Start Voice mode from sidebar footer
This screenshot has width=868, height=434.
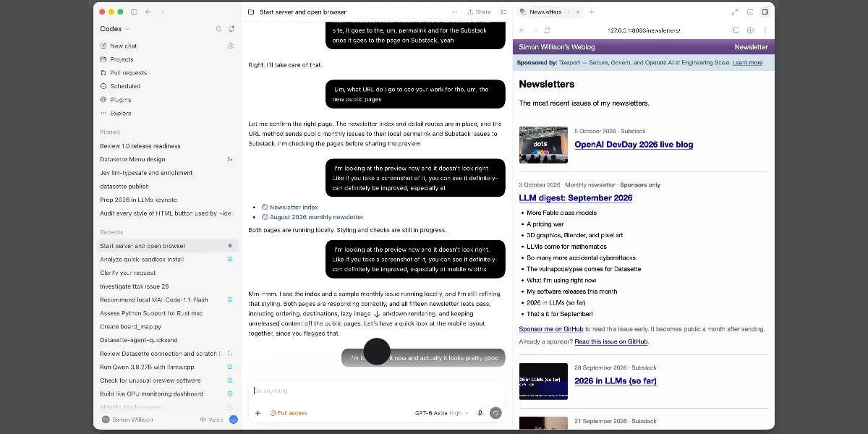pos(211,420)
